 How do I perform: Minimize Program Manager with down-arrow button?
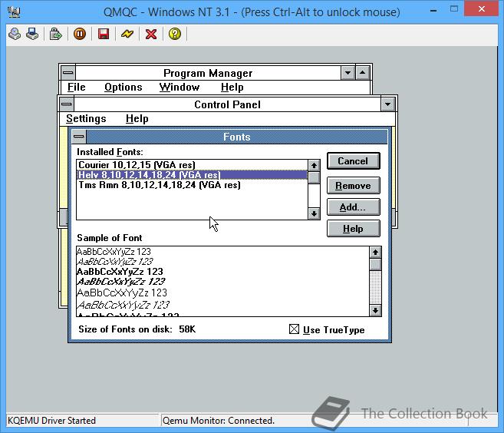(x=348, y=73)
